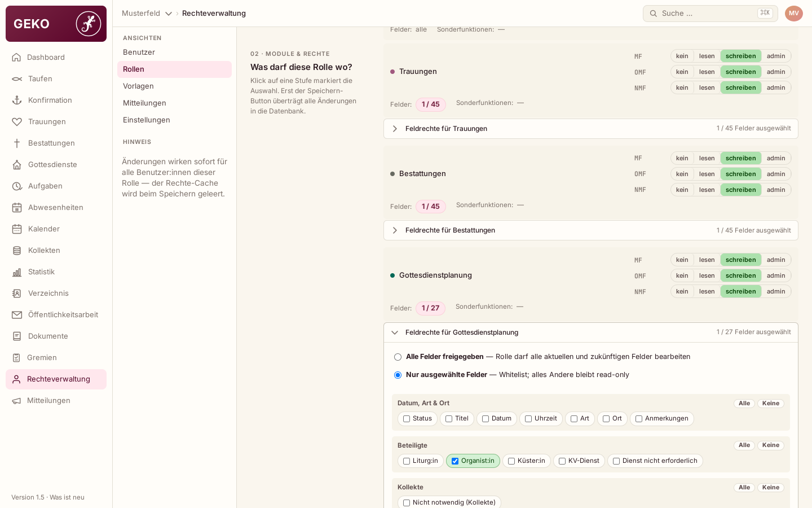Click the heart icon for Trauungen
The image size is (812, 508).
(17, 122)
